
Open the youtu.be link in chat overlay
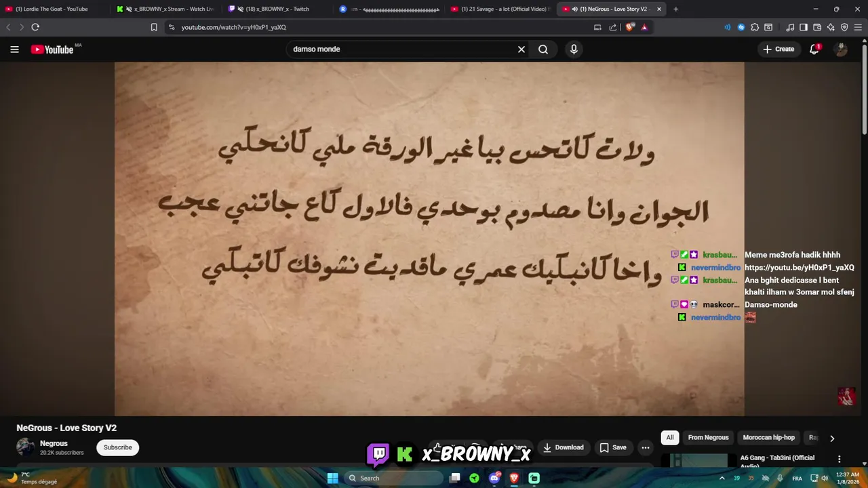(x=799, y=267)
